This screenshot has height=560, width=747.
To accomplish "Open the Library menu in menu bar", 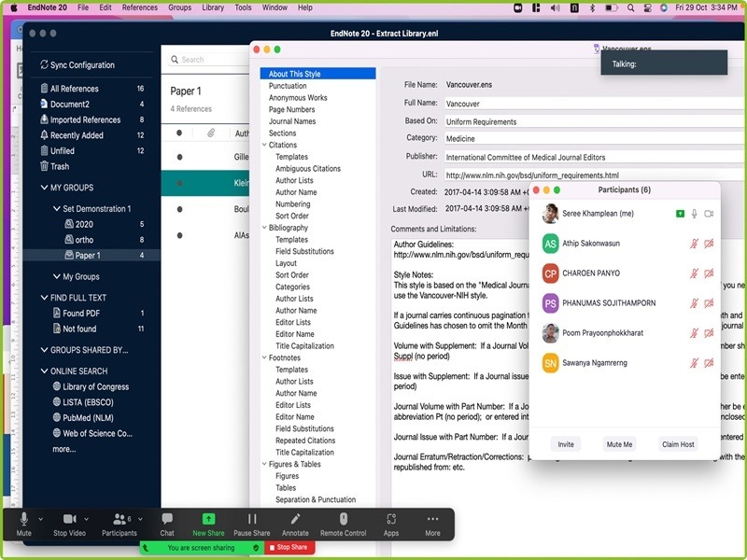I will [x=213, y=7].
